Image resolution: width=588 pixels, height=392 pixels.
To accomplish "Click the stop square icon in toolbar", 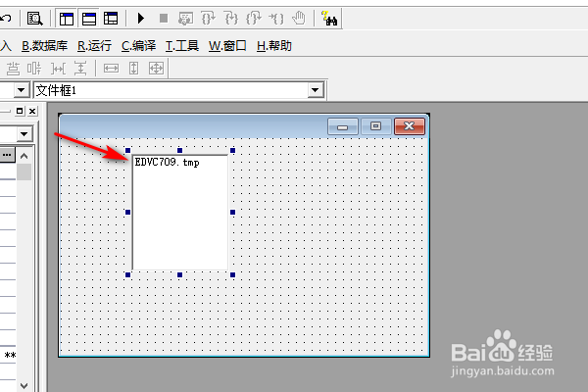I will tap(164, 18).
